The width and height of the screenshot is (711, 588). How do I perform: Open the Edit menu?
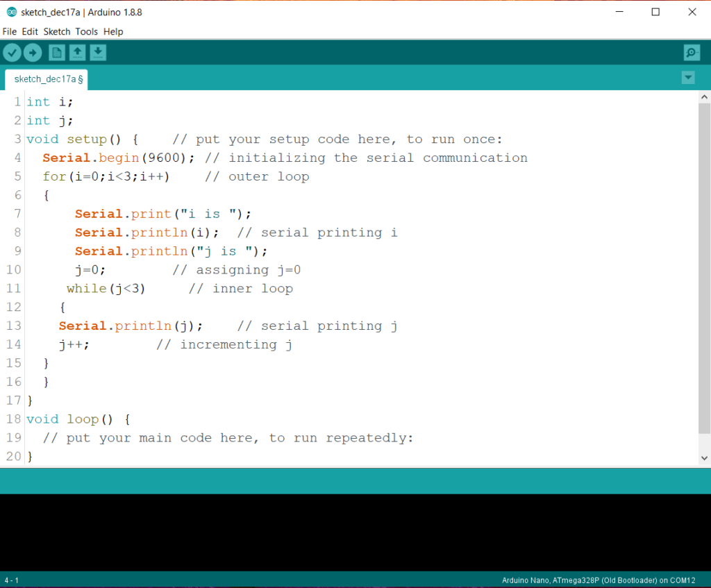pos(30,31)
